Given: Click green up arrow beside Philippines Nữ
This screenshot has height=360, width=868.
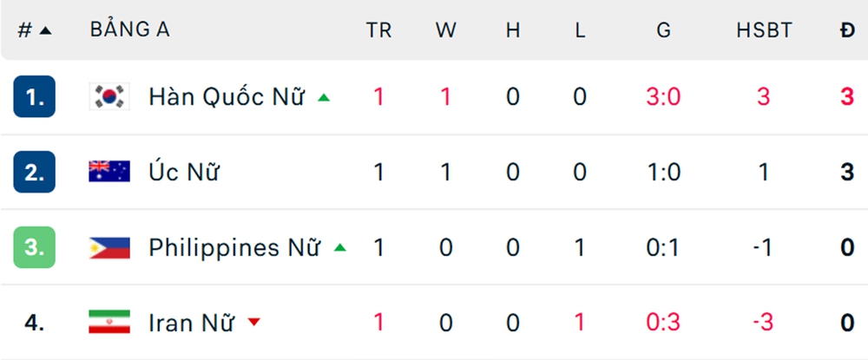Looking at the screenshot, I should [339, 248].
